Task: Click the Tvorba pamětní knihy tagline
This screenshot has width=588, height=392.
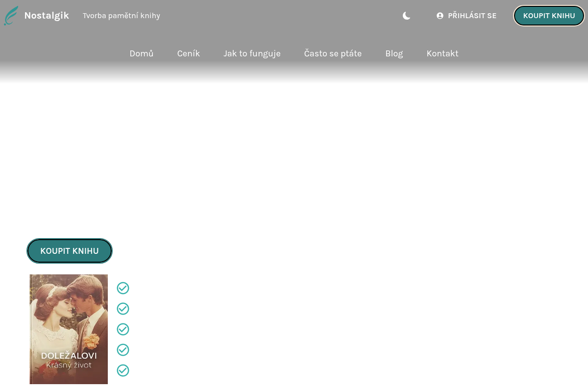Action: pos(122,16)
